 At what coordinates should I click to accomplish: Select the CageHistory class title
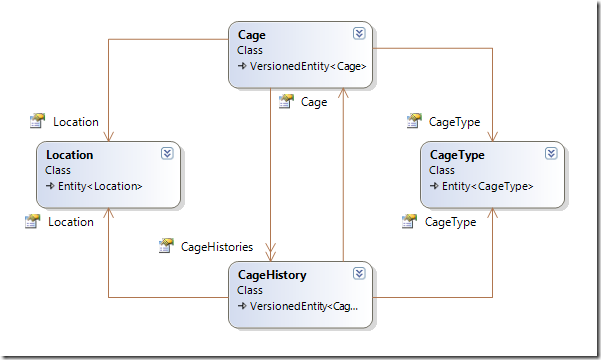(272, 275)
